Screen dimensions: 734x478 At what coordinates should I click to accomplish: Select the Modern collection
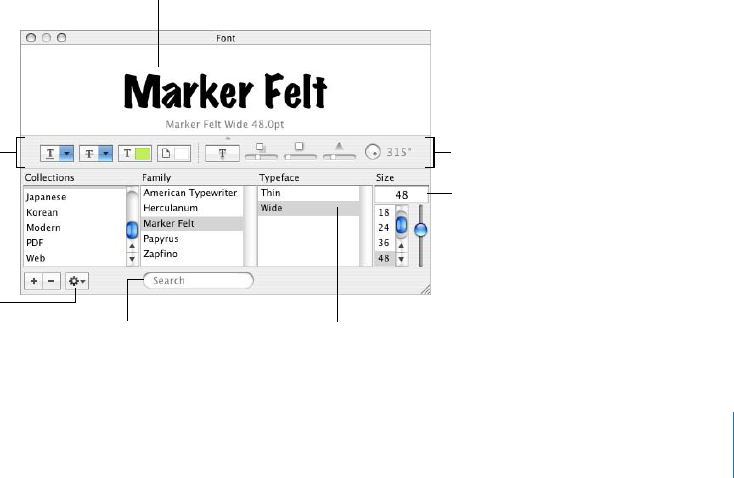click(75, 228)
